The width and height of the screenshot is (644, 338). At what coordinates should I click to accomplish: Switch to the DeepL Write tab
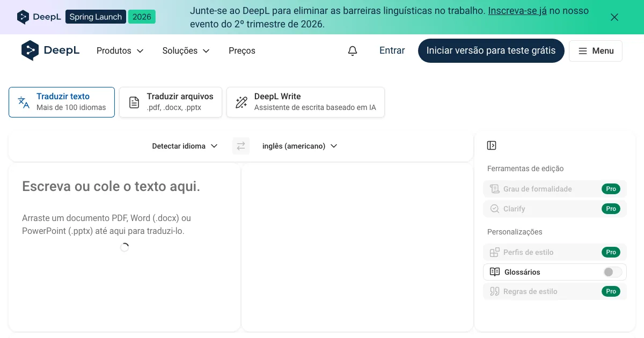305,102
